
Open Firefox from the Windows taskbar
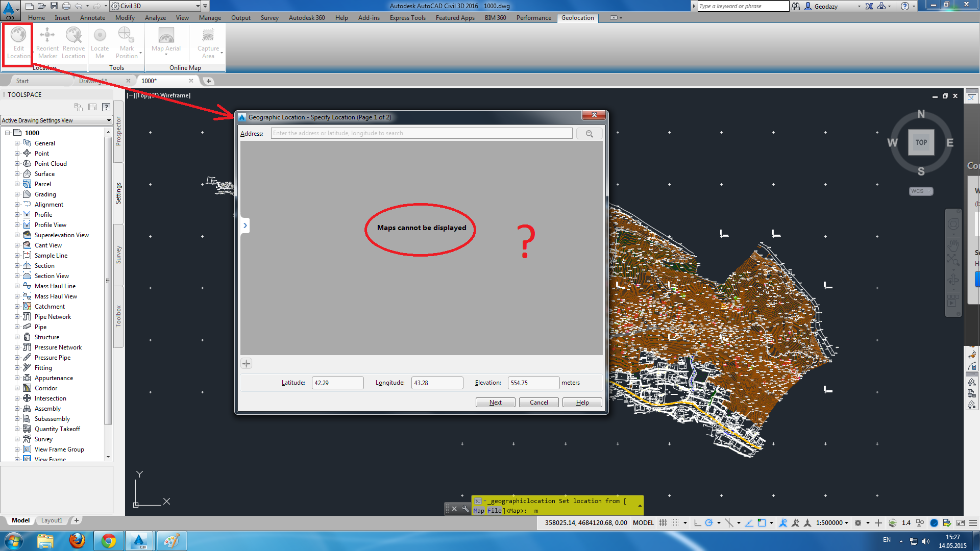(77, 540)
